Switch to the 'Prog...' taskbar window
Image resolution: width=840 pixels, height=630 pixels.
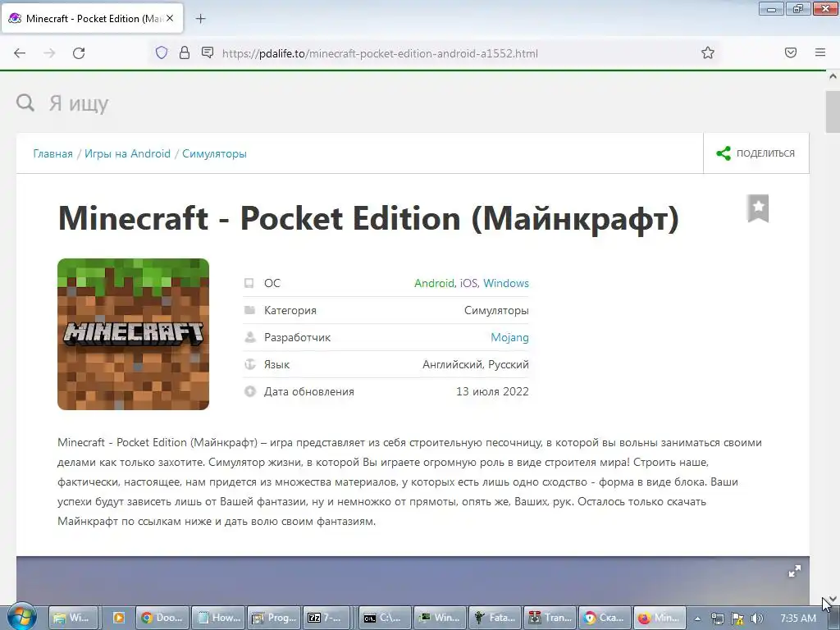tap(274, 618)
